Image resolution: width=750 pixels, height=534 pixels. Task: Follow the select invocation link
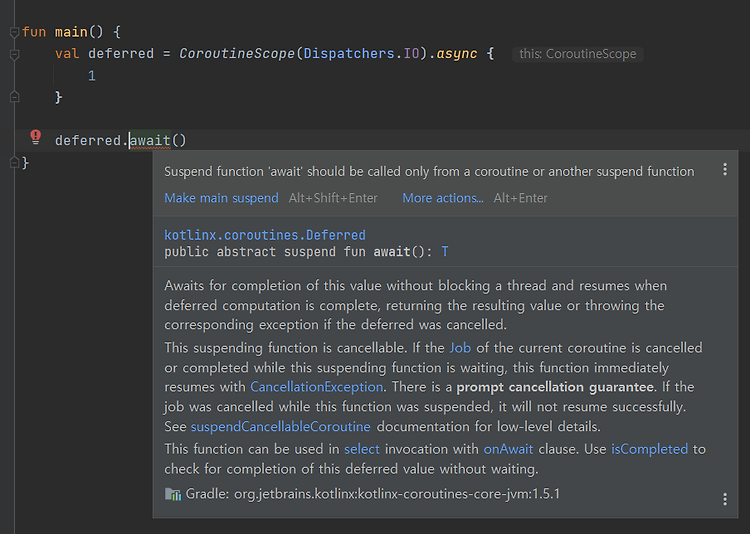pyautogui.click(x=362, y=449)
